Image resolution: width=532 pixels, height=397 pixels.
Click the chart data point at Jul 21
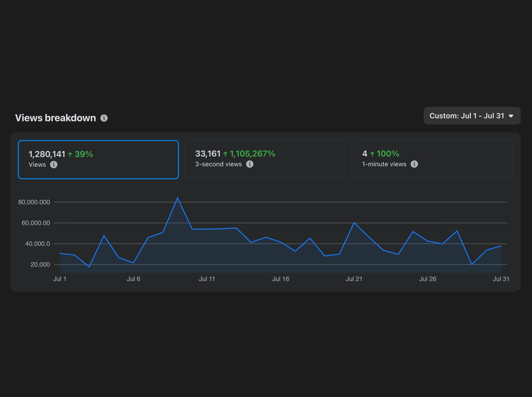point(354,223)
